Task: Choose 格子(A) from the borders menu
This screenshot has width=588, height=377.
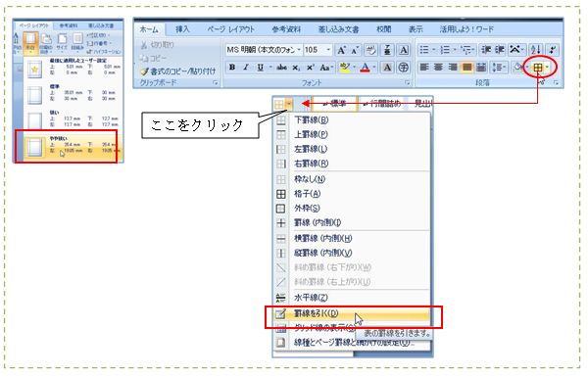Action: click(x=352, y=194)
